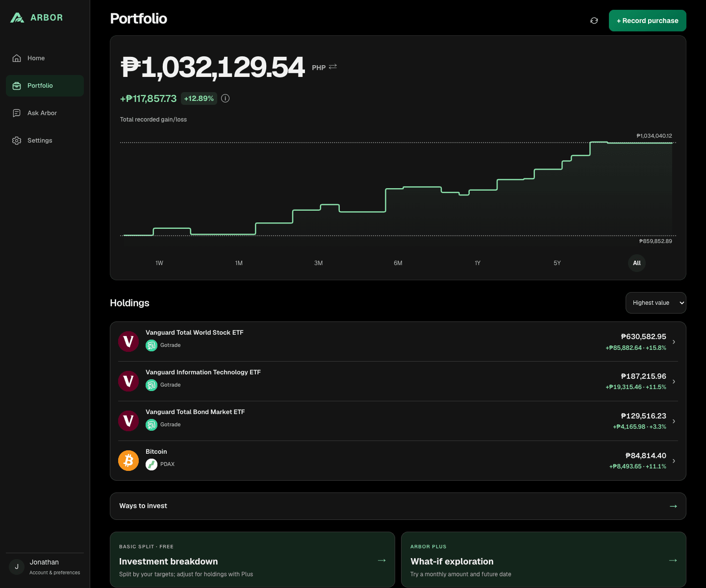Viewport: 706px width, 588px height.
Task: Select the All chart range
Action: tap(637, 263)
